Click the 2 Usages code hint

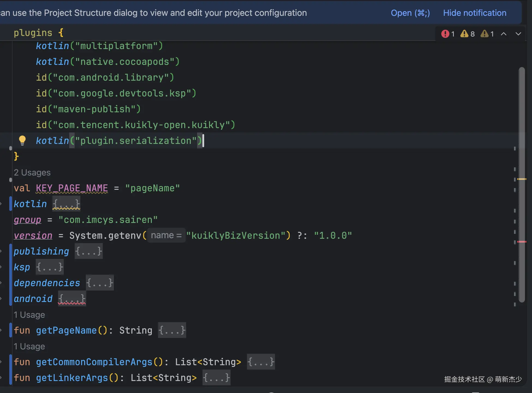(x=32, y=172)
